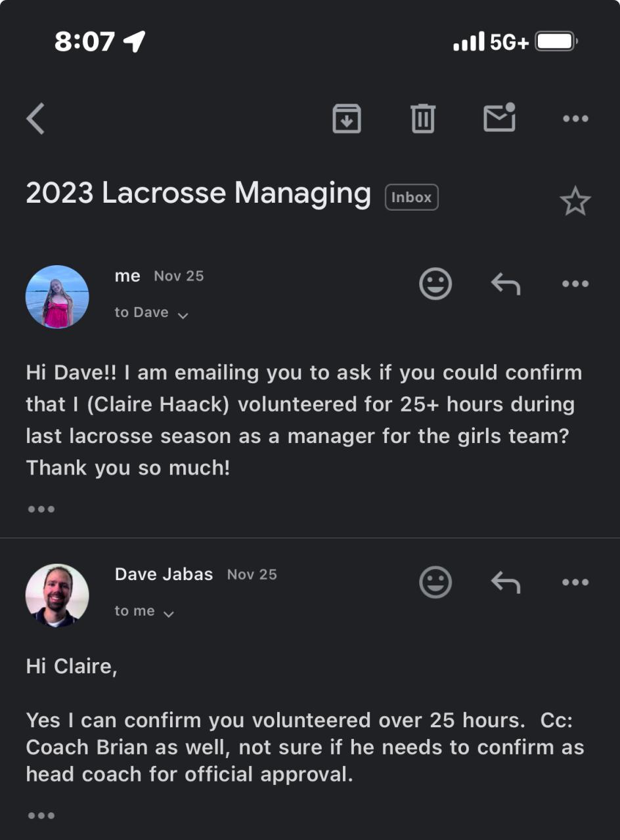Viewport: 620px width, 840px height.
Task: Tap Dave Jabas's profile photo
Action: [57, 595]
